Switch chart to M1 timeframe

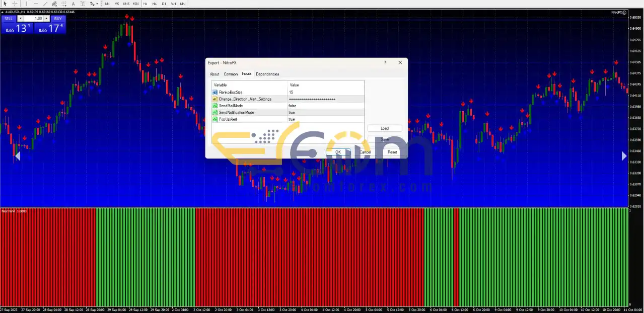click(107, 4)
